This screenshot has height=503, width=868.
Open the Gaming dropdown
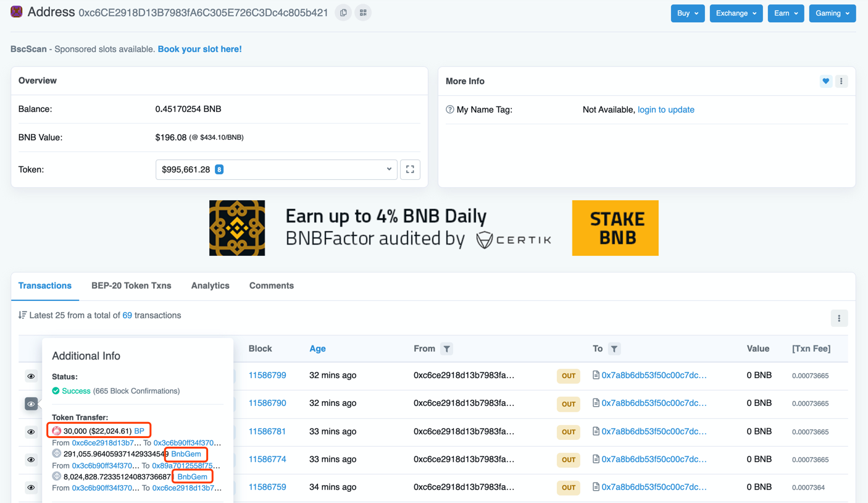point(832,13)
